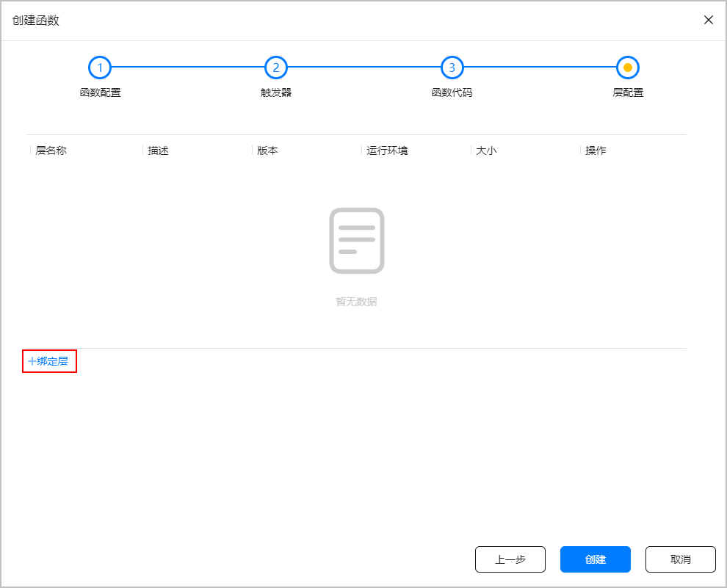Click the current step 4 orange dot
The width and height of the screenshot is (727, 588).
pos(628,68)
